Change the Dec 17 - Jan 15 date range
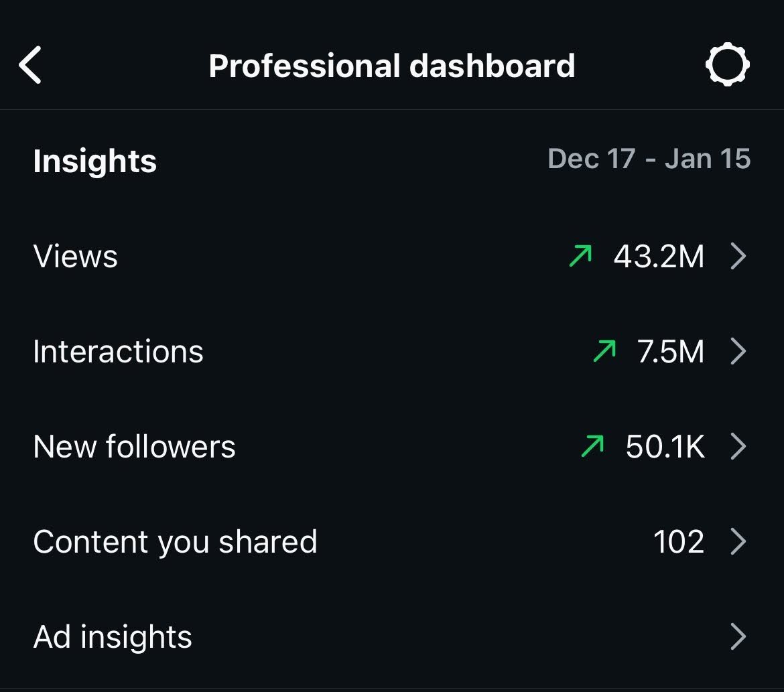Image resolution: width=784 pixels, height=692 pixels. [649, 159]
